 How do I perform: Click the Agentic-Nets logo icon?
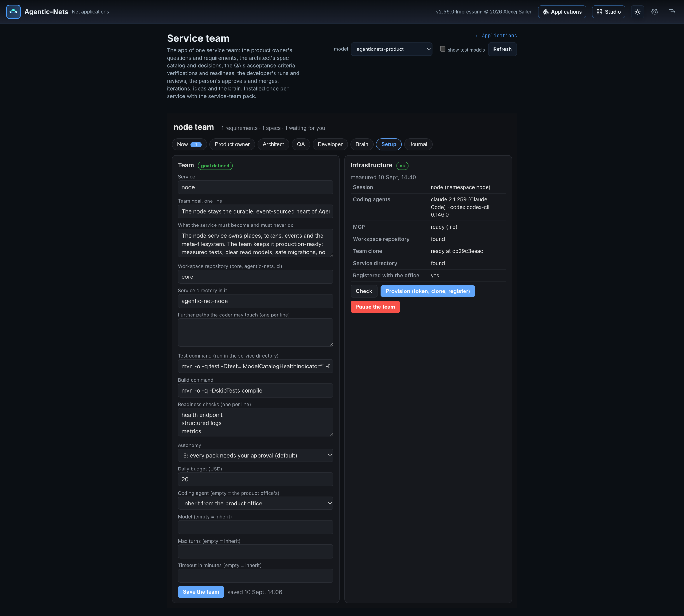[13, 12]
